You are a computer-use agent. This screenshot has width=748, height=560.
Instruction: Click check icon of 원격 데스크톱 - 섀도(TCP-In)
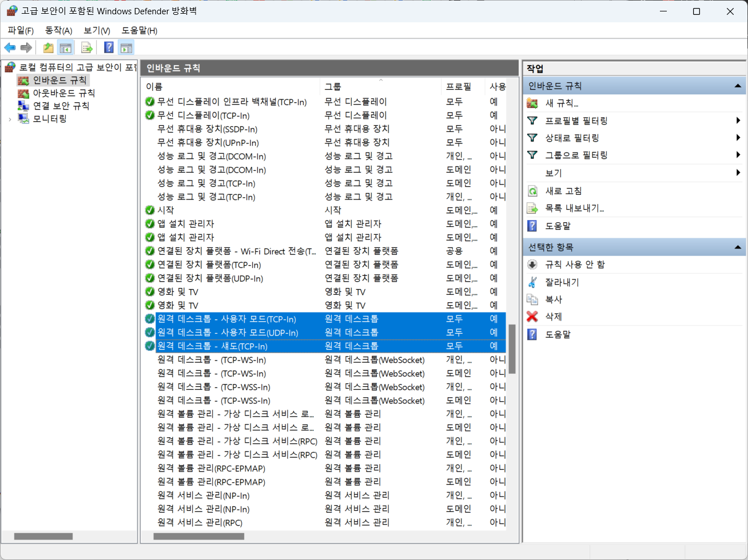point(150,346)
